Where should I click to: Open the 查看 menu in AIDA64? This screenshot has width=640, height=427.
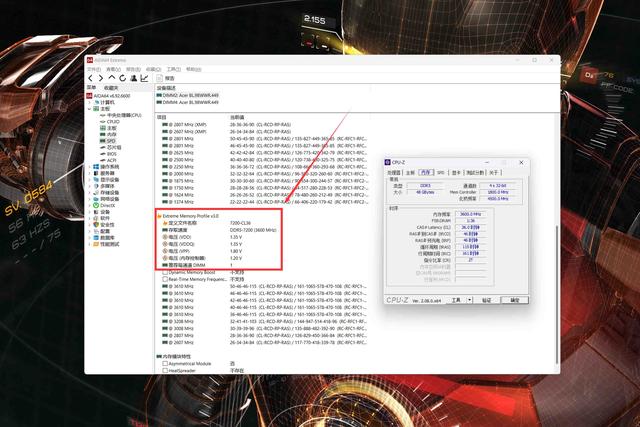113,69
